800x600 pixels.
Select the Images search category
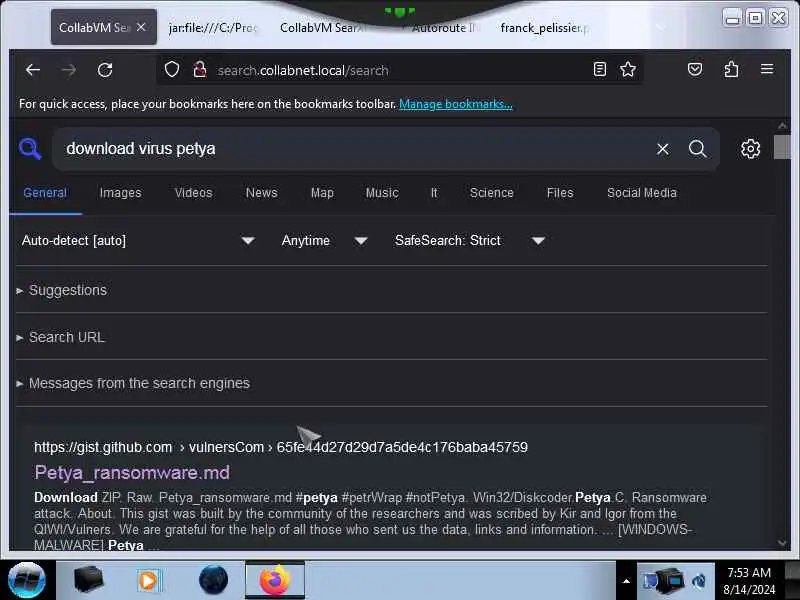(120, 193)
